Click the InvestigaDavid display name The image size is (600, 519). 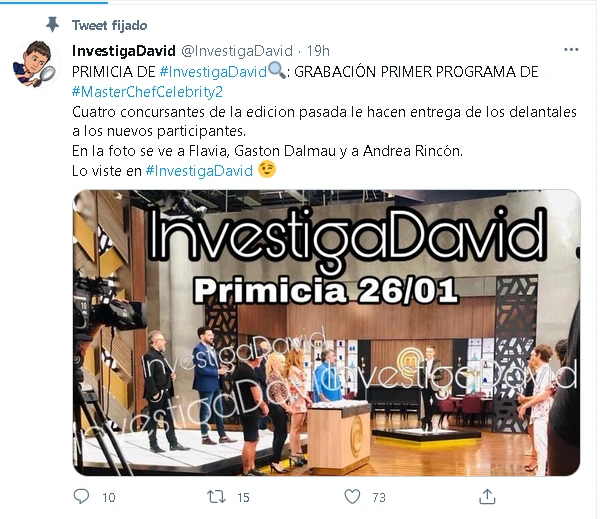click(x=124, y=51)
